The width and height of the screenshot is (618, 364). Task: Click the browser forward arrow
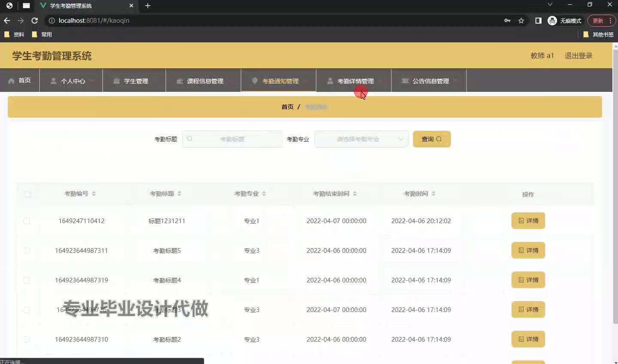[21, 21]
